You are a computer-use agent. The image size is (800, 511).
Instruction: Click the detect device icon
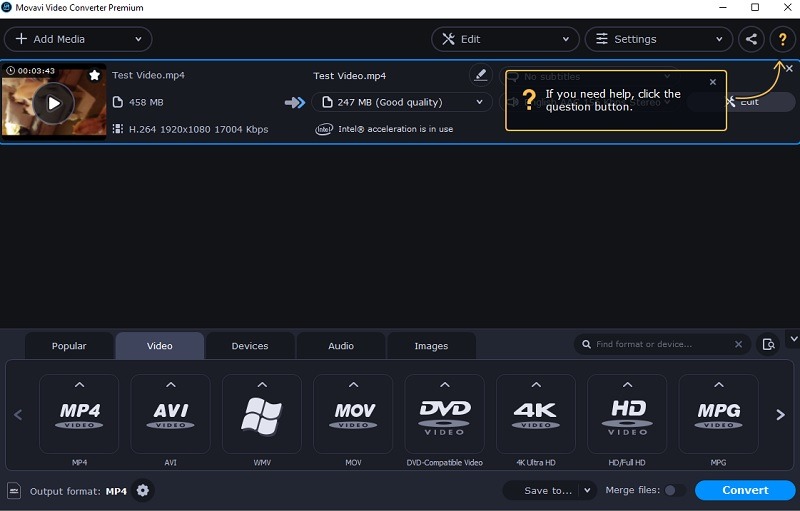coord(768,344)
